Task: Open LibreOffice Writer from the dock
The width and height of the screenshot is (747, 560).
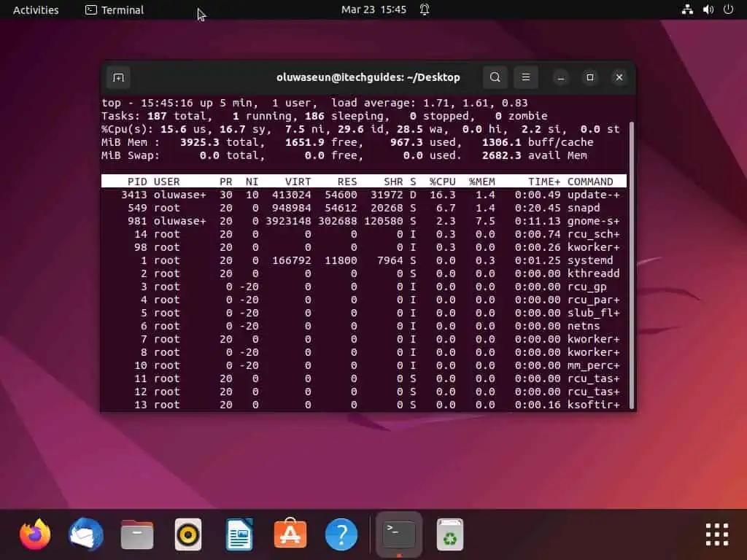Action: pyautogui.click(x=239, y=535)
